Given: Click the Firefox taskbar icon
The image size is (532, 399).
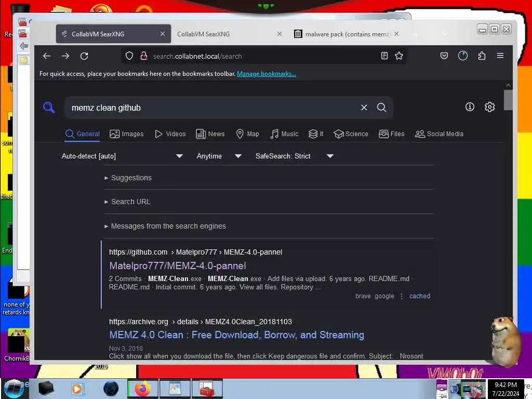Looking at the screenshot, I should (142, 389).
